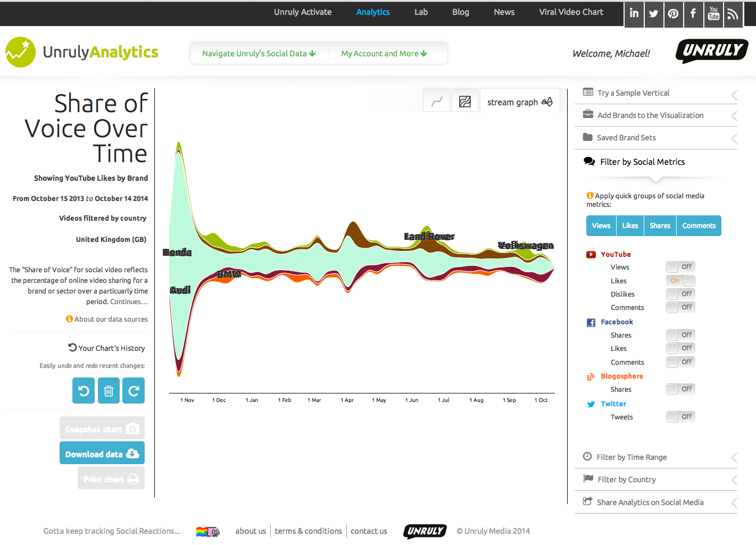
Task: Toggle Blogosphere Shares switch
Action: point(680,389)
